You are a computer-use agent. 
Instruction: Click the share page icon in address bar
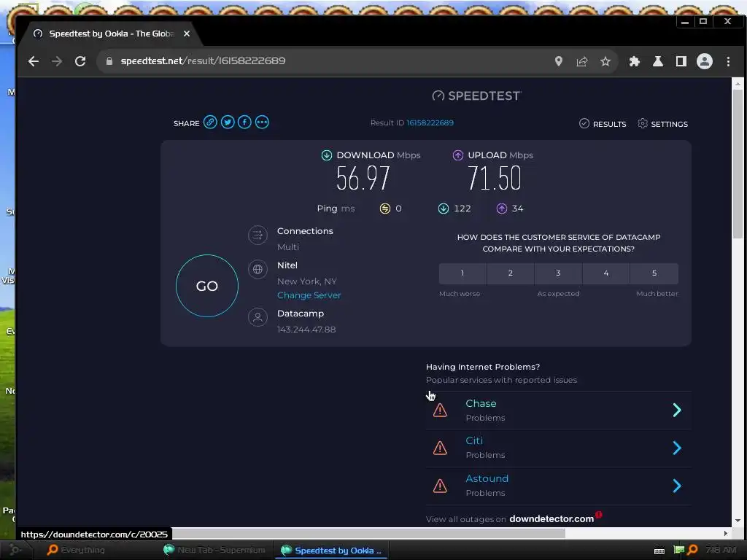point(581,61)
